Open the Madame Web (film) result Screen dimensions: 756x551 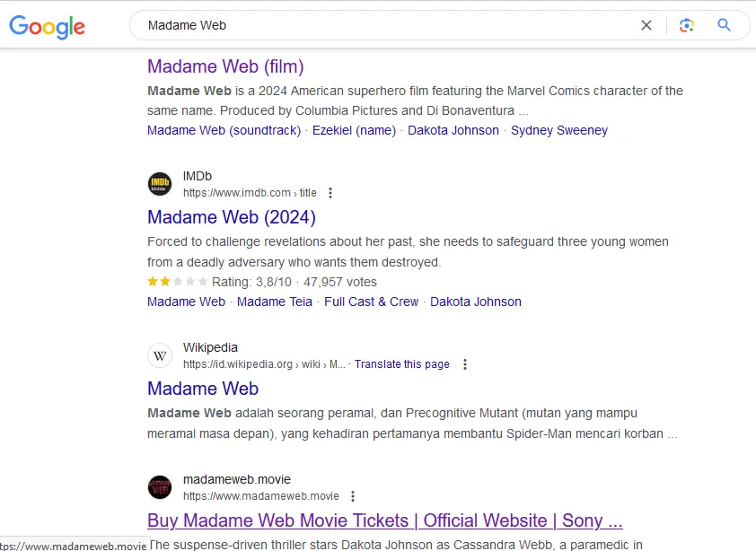(225, 66)
